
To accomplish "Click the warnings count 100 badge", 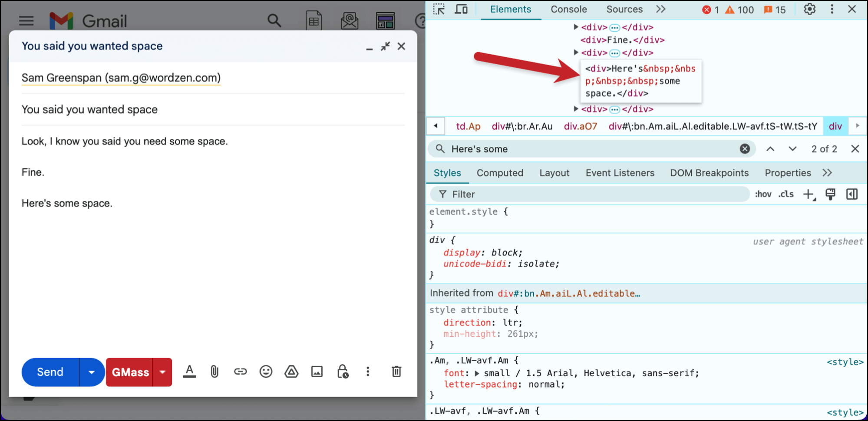I will (739, 10).
